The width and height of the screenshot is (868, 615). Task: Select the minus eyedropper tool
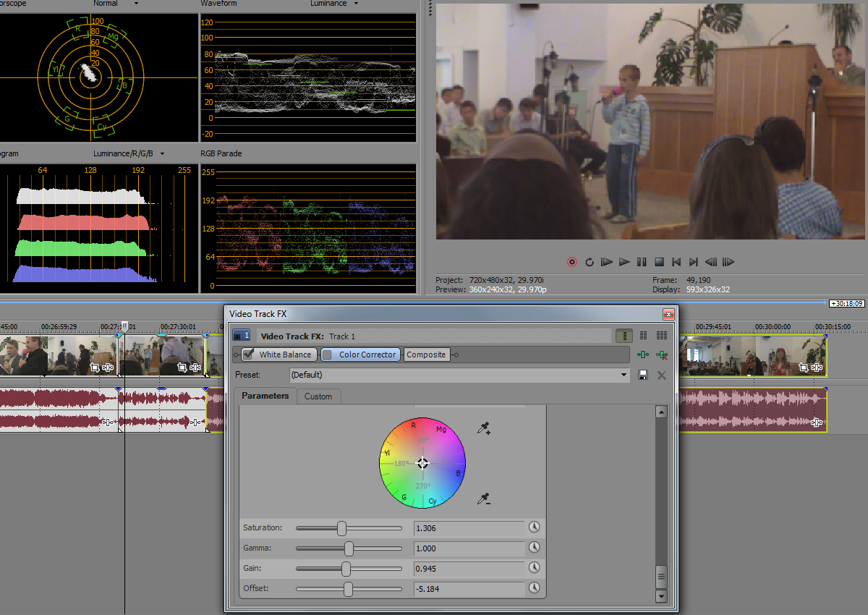click(484, 499)
